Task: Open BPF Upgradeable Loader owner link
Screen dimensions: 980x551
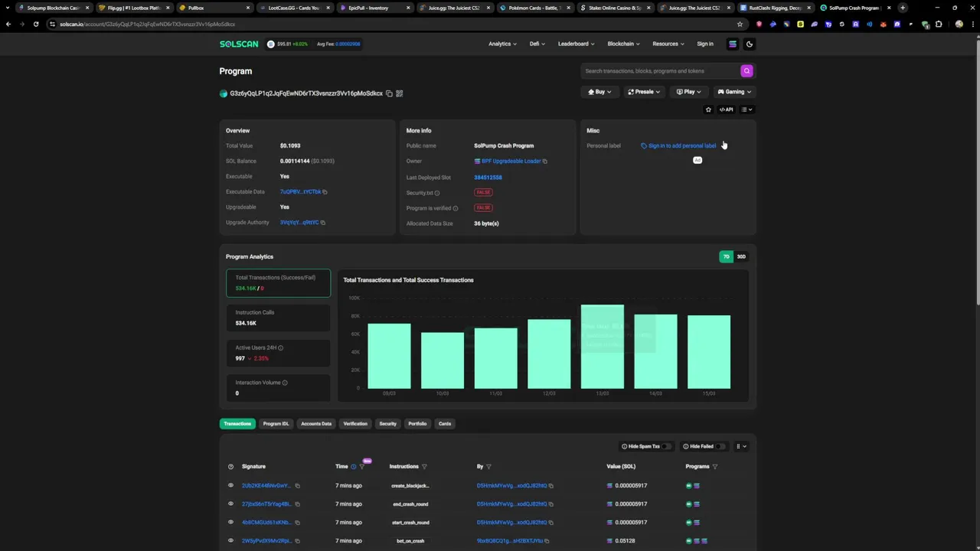Action: coord(511,161)
